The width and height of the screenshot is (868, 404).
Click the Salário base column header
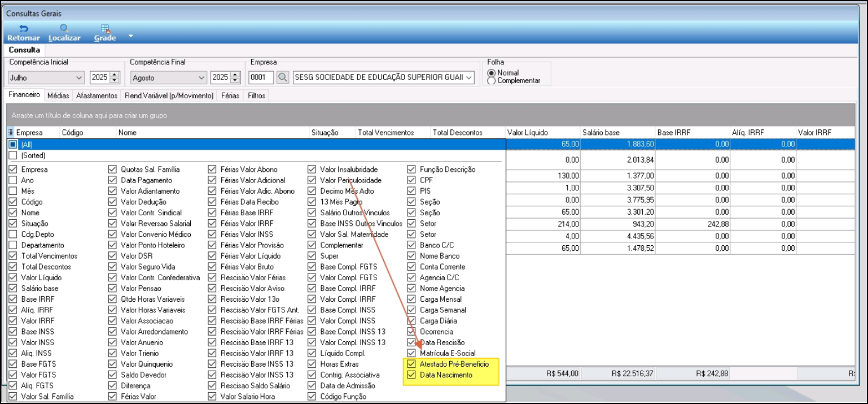[x=617, y=132]
